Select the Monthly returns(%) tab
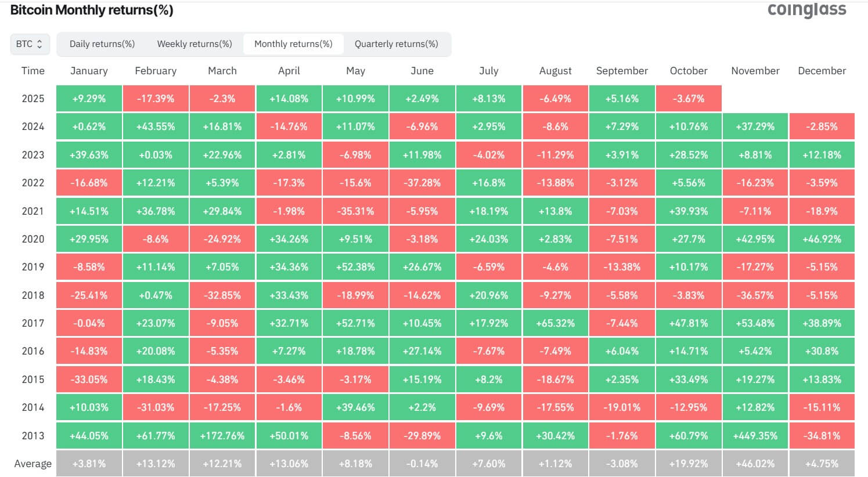The height and width of the screenshot is (477, 868). pos(293,44)
